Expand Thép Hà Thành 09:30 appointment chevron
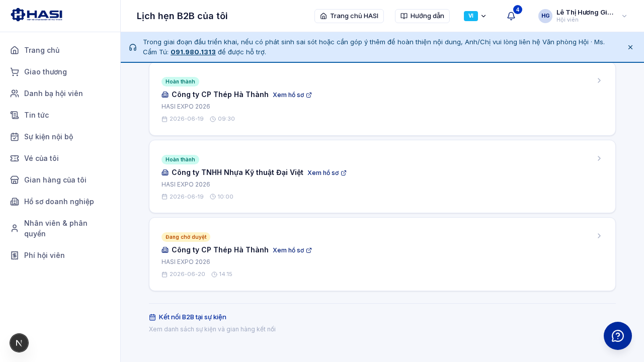This screenshot has width=644, height=362. tap(599, 80)
